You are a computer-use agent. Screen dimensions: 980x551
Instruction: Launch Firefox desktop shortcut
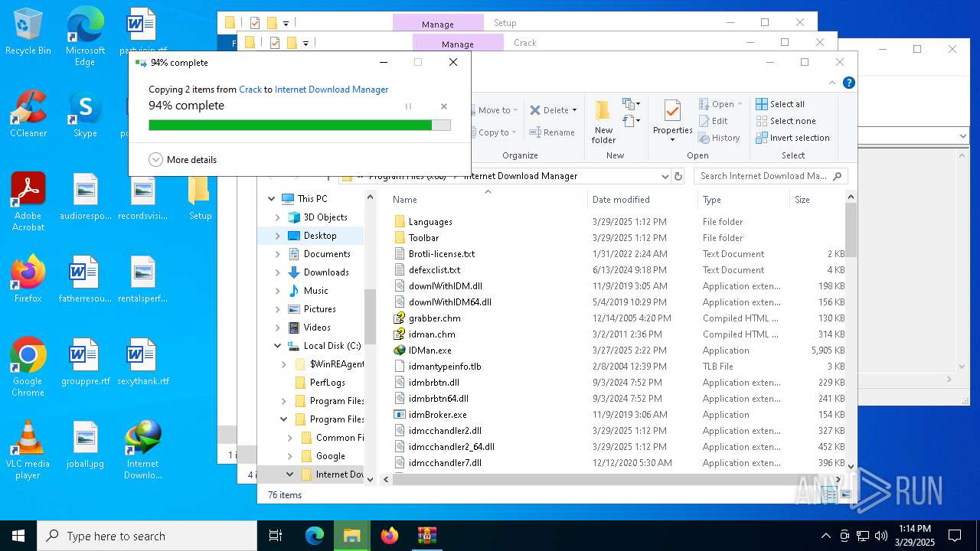point(28,279)
